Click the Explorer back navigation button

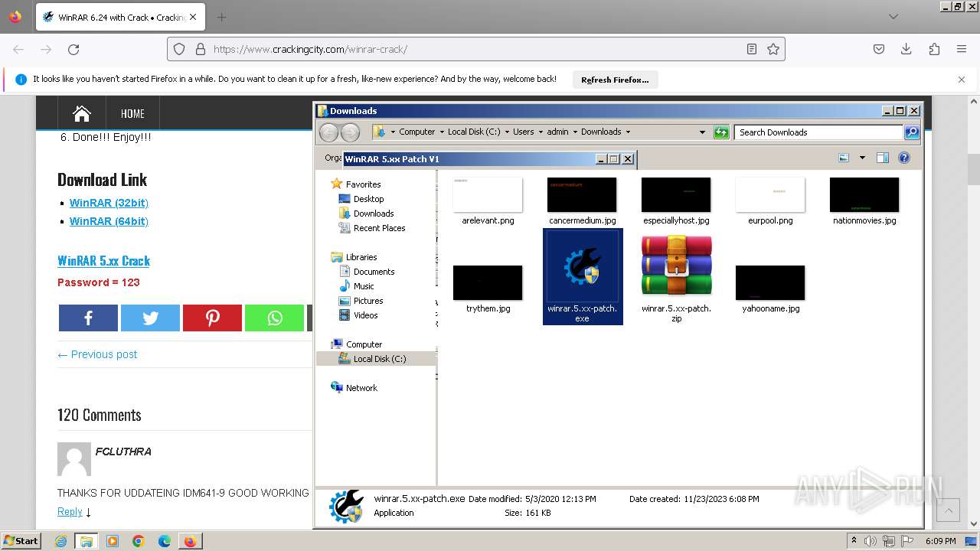pos(328,132)
